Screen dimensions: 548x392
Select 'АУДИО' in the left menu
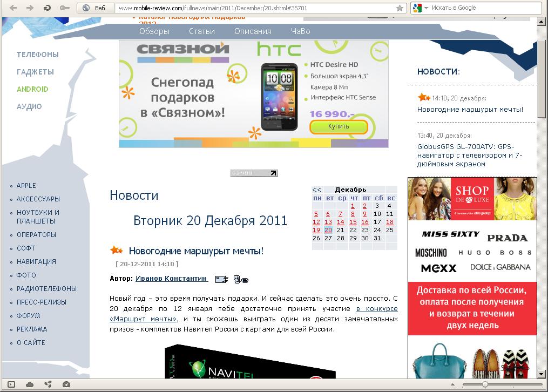click(x=29, y=106)
